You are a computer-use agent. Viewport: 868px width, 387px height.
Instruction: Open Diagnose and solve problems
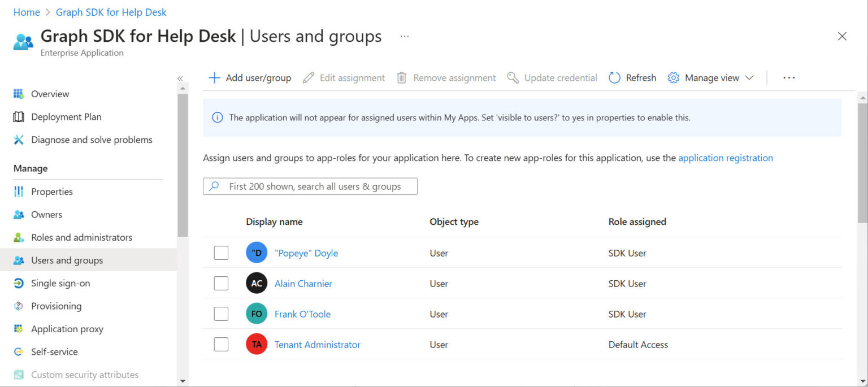(92, 140)
